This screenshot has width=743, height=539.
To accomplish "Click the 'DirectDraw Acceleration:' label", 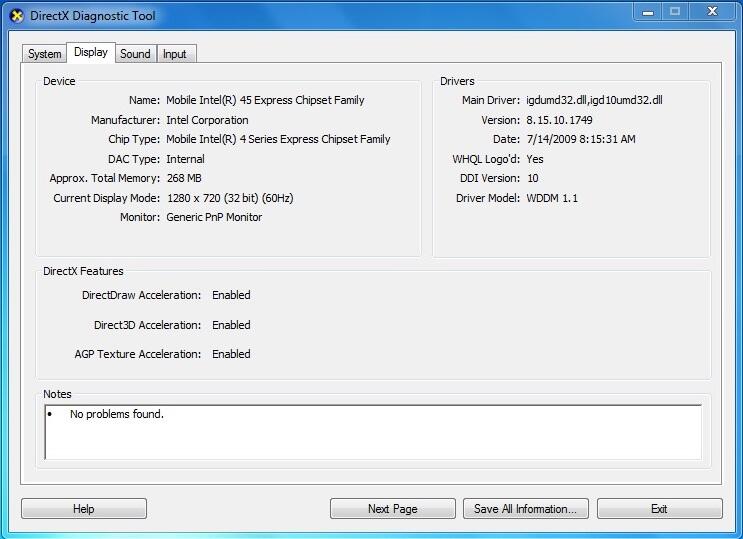I will (x=141, y=295).
